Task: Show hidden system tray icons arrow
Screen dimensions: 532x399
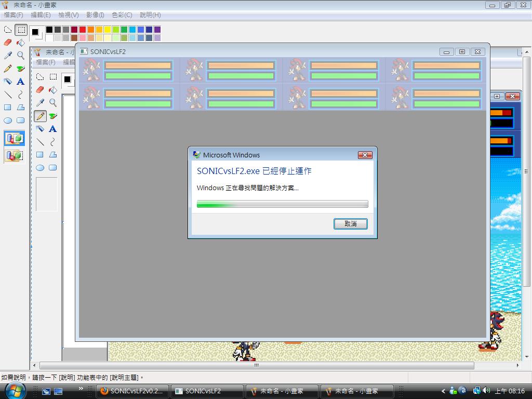Action: click(443, 391)
